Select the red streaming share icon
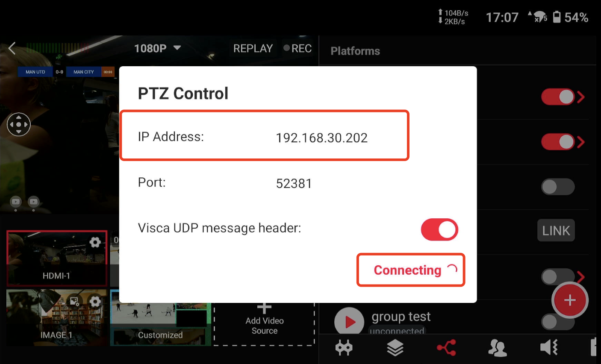 pos(446,348)
